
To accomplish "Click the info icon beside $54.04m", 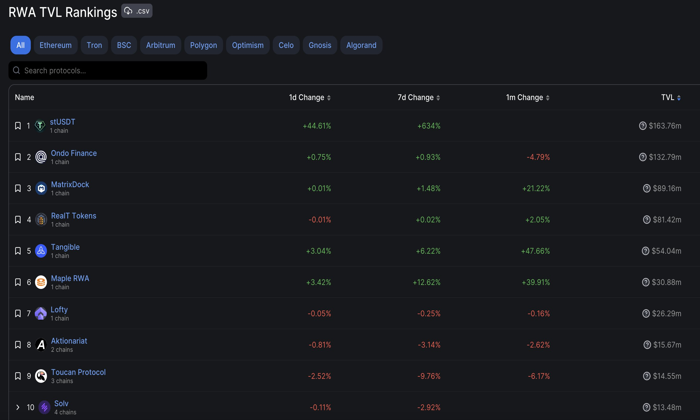I will pyautogui.click(x=645, y=251).
